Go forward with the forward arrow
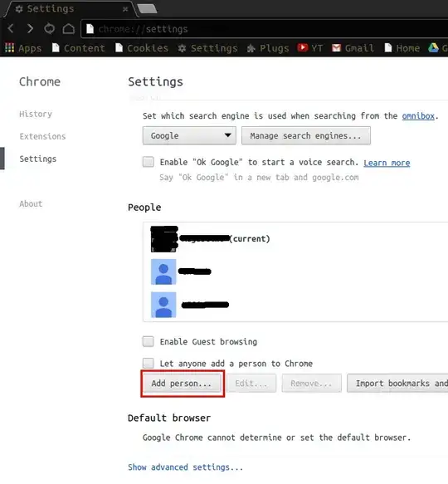Image resolution: width=448 pixels, height=484 pixels. click(x=30, y=29)
